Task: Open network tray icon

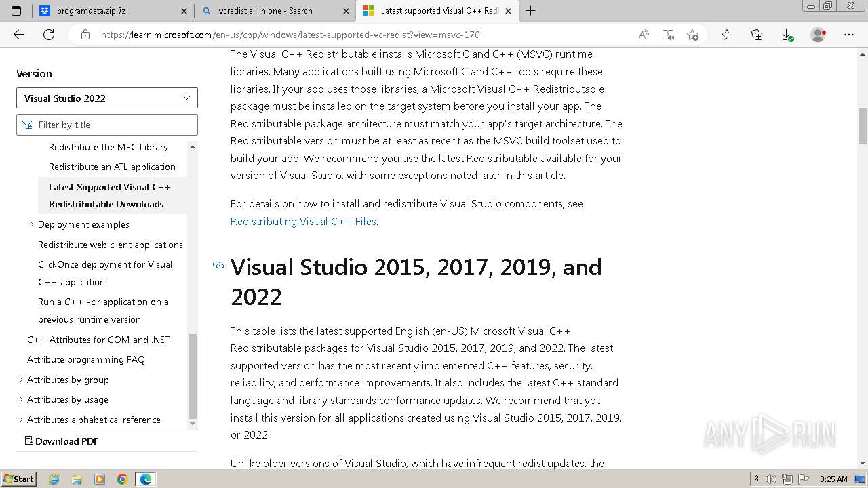Action: [787, 479]
